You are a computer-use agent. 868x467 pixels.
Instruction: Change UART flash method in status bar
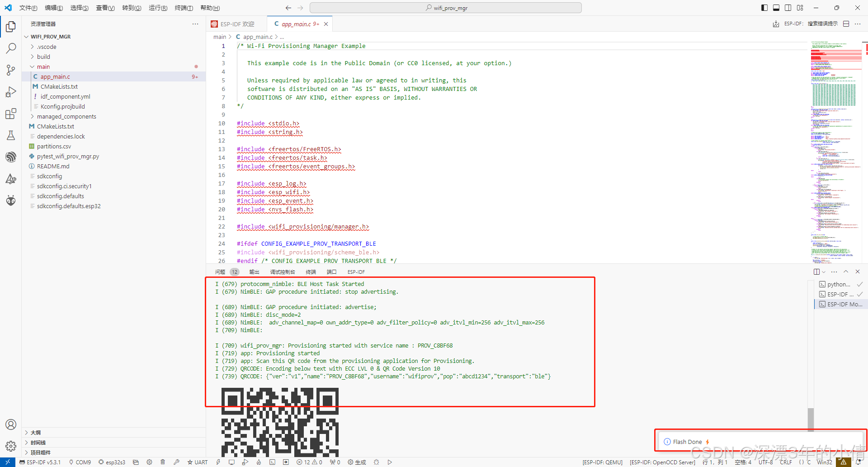[x=198, y=462]
